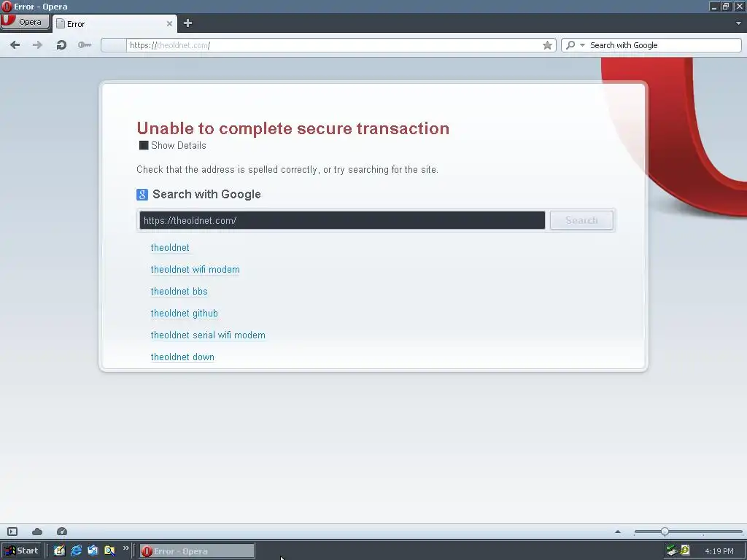Click the key document tray icon
The image size is (747, 560).
pos(685,550)
